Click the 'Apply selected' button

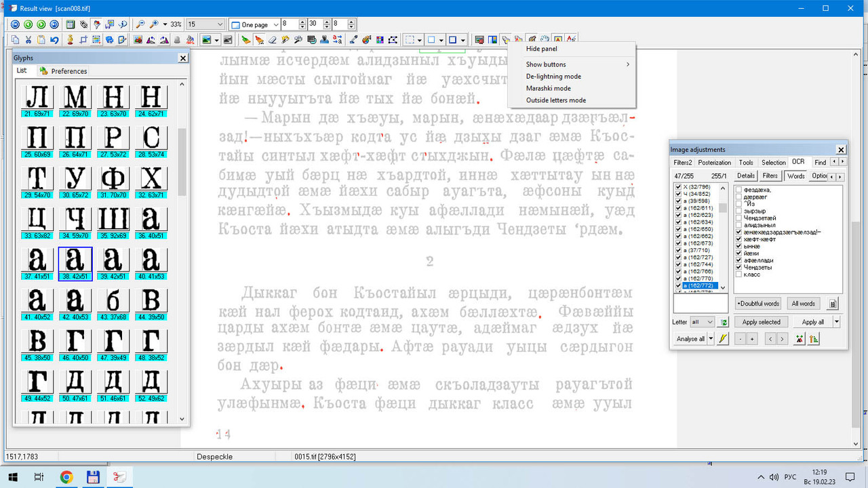click(761, 322)
